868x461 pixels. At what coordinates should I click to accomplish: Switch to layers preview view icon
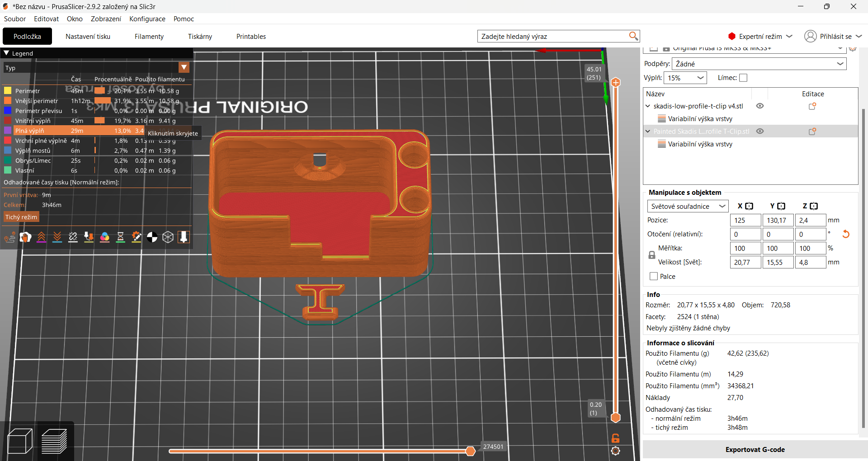pos(54,441)
